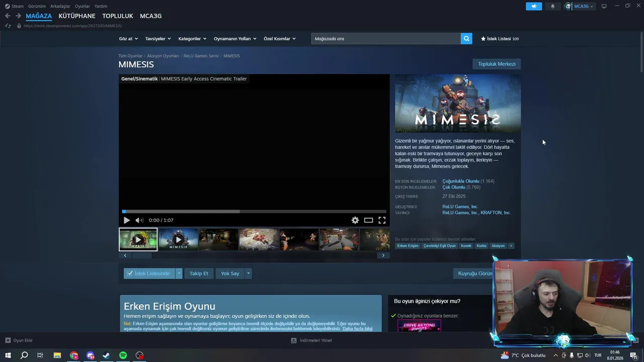Switch to the TOPLULUK tab
Image resolution: width=644 pixels, height=362 pixels.
[118, 16]
